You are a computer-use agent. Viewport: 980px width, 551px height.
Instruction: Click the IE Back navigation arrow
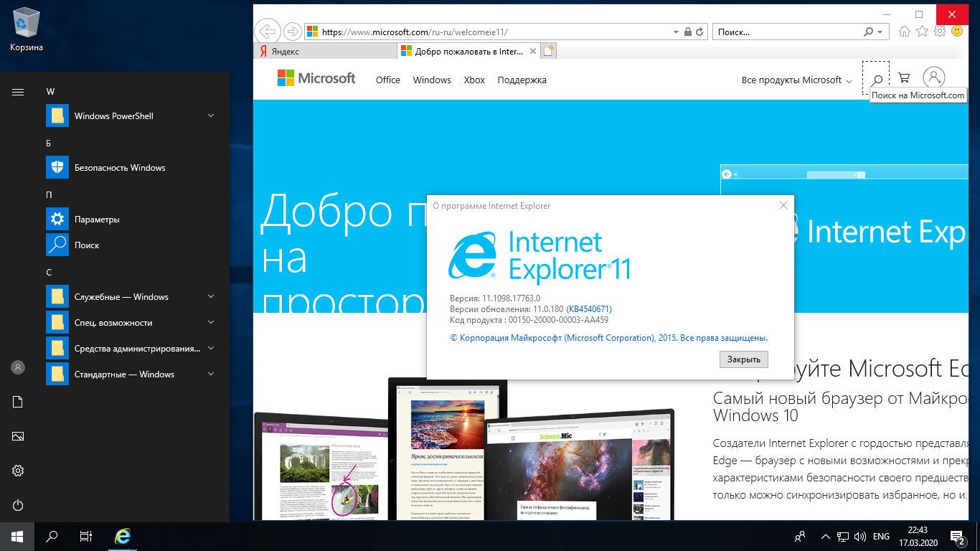(x=268, y=32)
